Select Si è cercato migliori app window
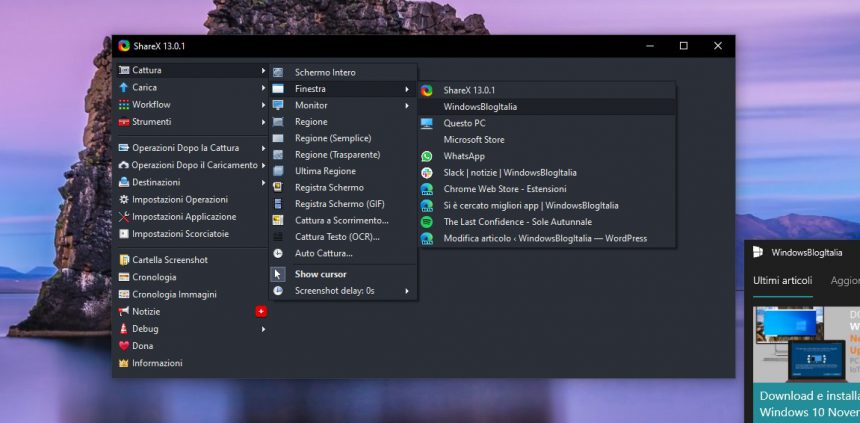The height and width of the screenshot is (423, 860). point(547,206)
